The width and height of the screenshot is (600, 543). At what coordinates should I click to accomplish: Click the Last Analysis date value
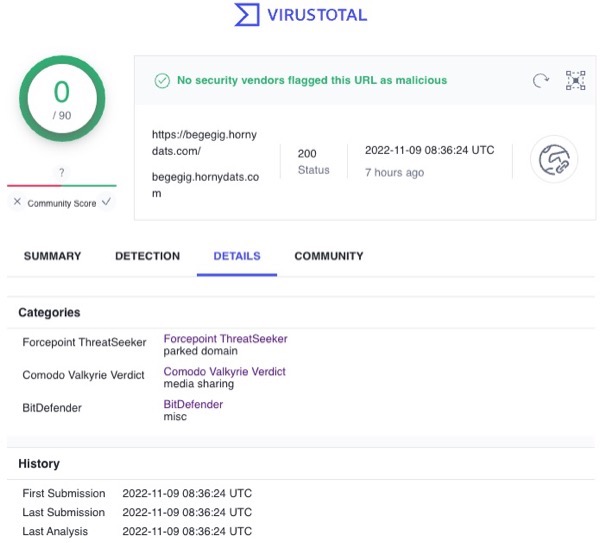(187, 532)
